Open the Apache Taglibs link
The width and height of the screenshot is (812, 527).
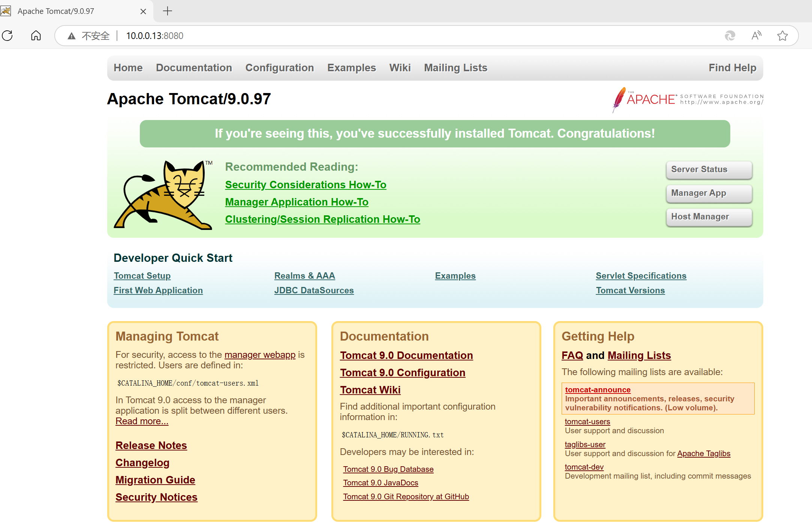point(704,453)
